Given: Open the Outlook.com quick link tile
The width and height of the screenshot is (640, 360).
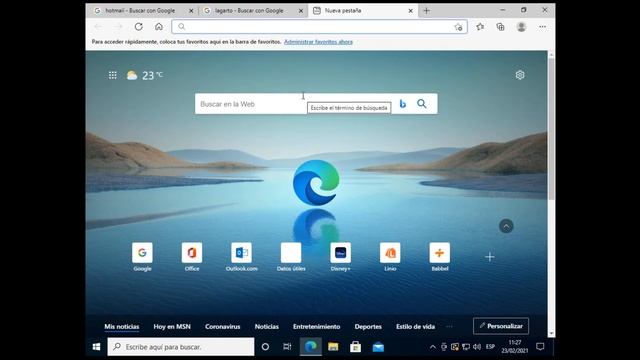Looking at the screenshot, I should [x=242, y=257].
